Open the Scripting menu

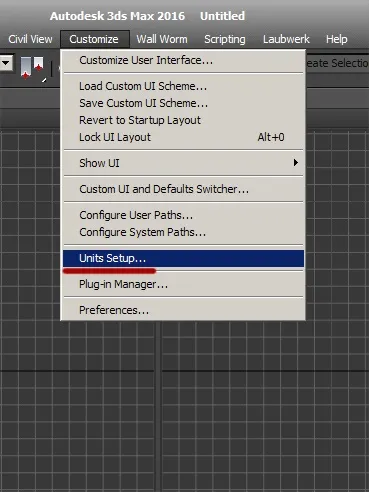click(225, 39)
